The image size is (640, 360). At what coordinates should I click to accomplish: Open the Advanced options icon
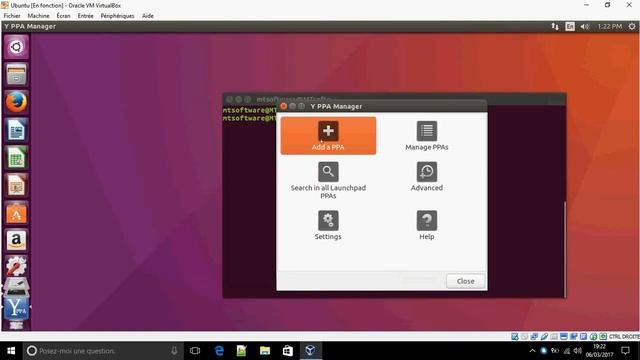click(x=427, y=176)
